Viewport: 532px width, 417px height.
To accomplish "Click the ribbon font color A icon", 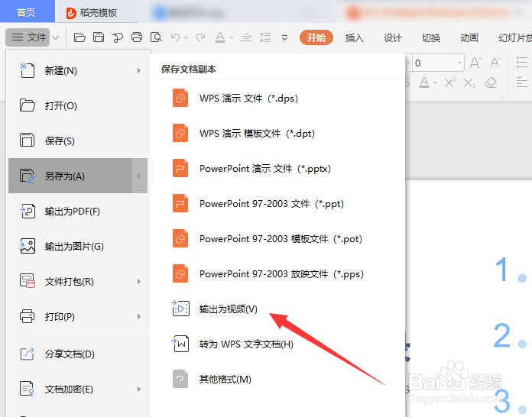I will tap(424, 82).
